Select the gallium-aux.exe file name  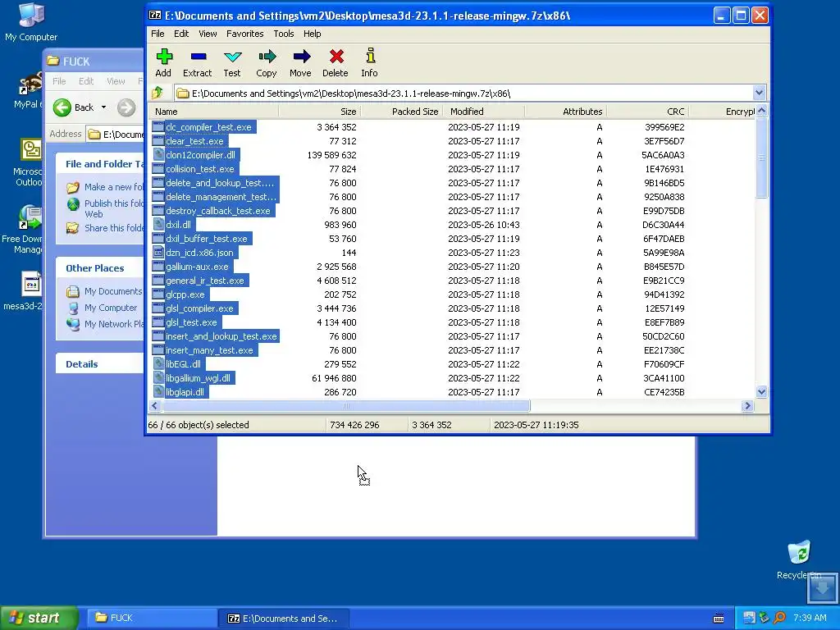click(197, 267)
